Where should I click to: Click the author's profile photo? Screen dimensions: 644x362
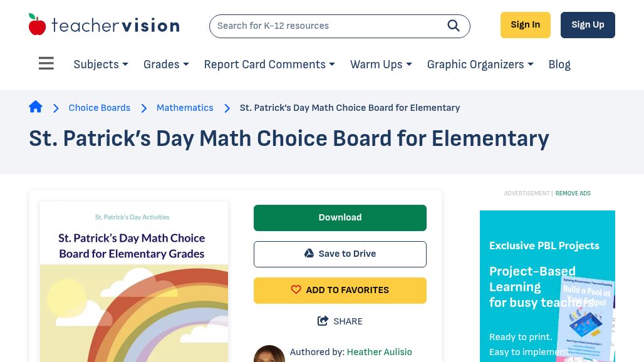pyautogui.click(x=269, y=354)
